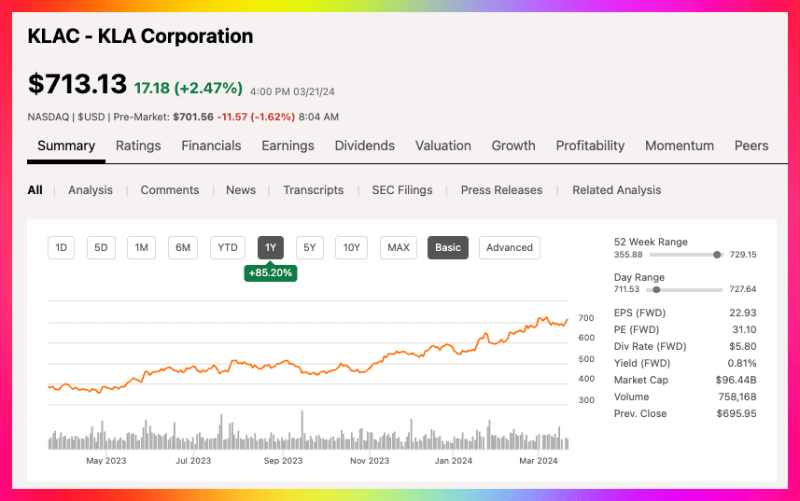Screen dimensions: 800x501
Task: Show SEC Filings
Action: tap(402, 190)
